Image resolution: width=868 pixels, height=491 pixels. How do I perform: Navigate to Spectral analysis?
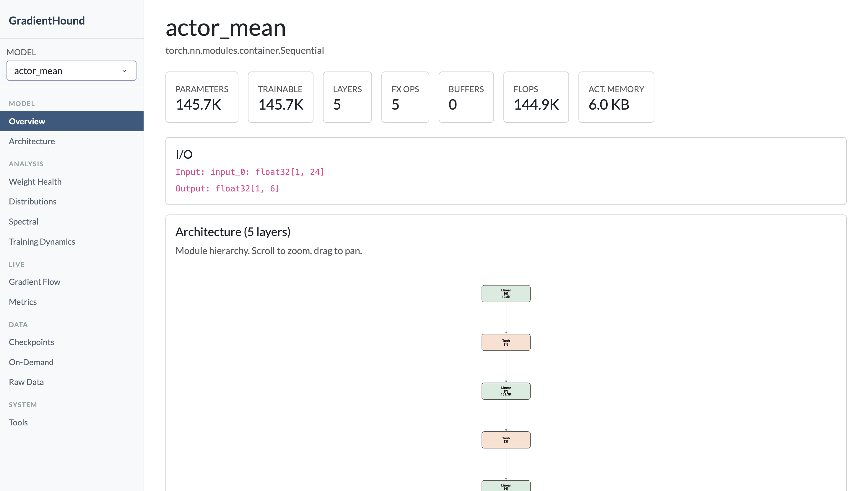24,222
